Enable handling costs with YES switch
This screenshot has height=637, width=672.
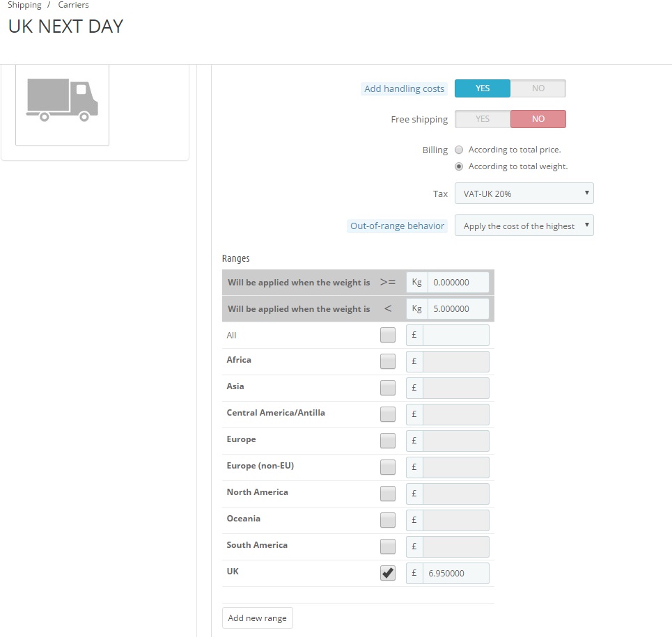[482, 88]
